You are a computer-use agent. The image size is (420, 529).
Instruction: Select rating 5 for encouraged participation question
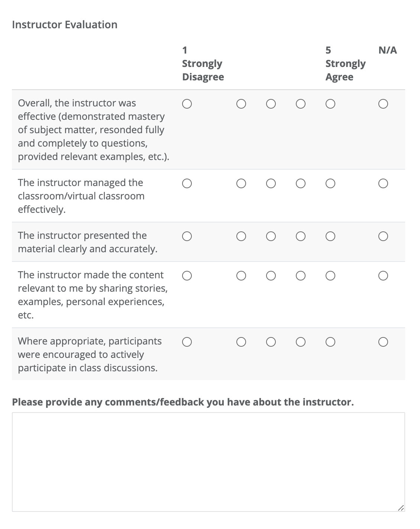coord(330,341)
